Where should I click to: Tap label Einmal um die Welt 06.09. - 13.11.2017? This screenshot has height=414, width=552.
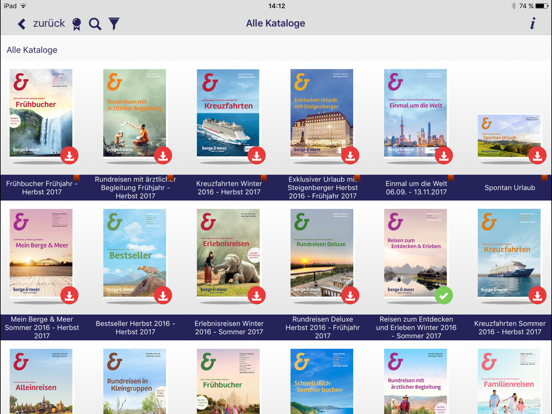click(416, 188)
